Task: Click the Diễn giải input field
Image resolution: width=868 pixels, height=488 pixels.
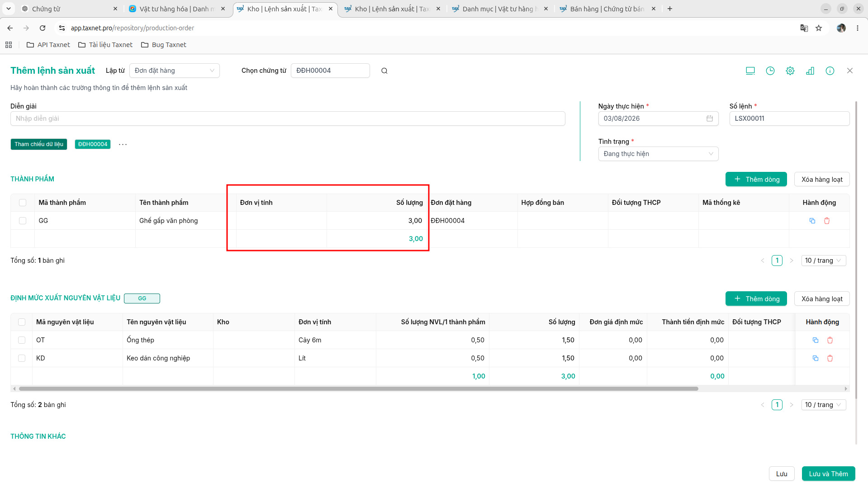Action: pyautogui.click(x=288, y=118)
